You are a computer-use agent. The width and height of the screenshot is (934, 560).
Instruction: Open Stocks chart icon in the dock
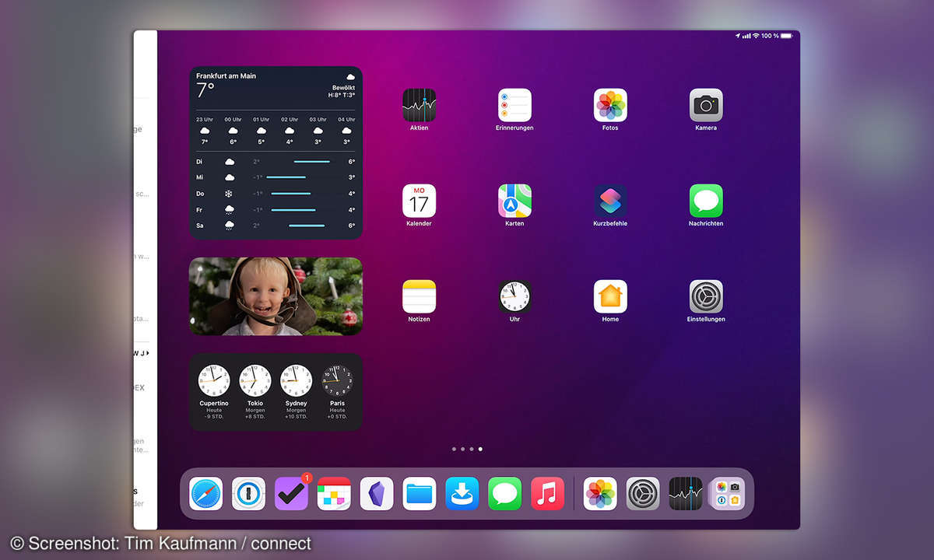coord(686,494)
